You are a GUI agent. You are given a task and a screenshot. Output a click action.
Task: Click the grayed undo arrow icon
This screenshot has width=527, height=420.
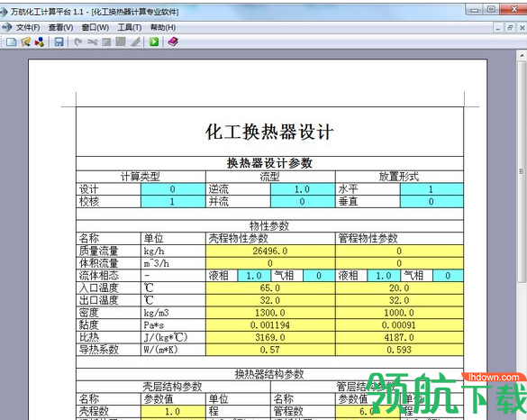pyautogui.click(x=78, y=42)
